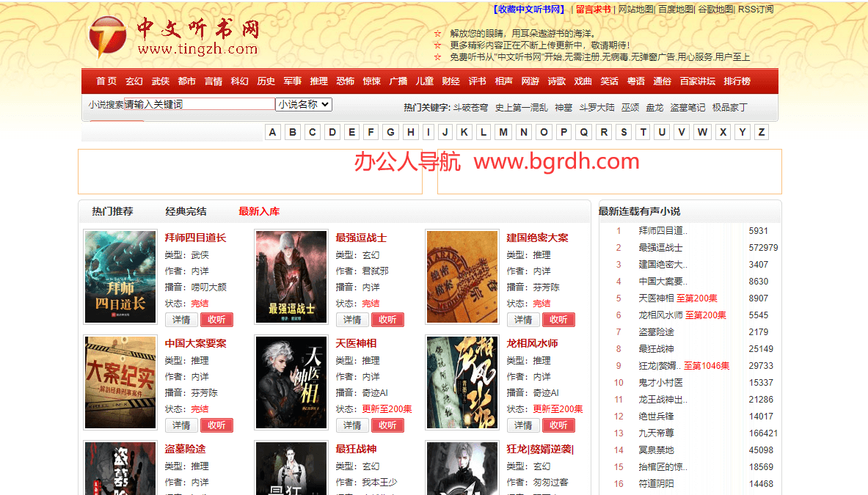Click the 建国绝密大案 cover thumbnail
The image size is (868, 495).
[x=462, y=276]
